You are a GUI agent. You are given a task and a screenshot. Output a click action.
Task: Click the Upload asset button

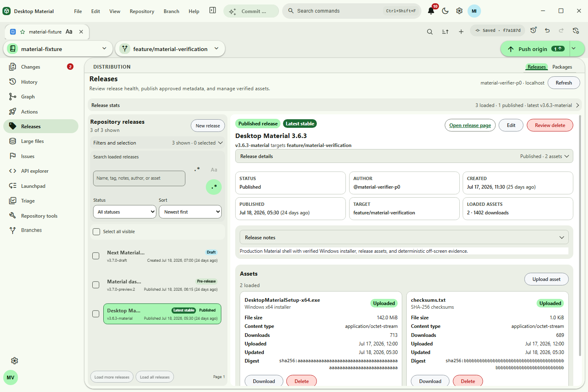tap(546, 279)
